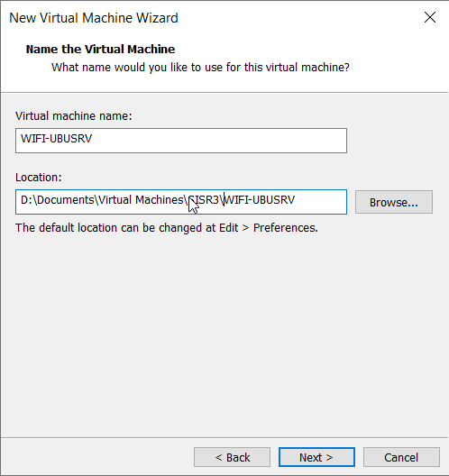The image size is (449, 476).
Task: Cancel the virtual machine wizard
Action: [401, 457]
